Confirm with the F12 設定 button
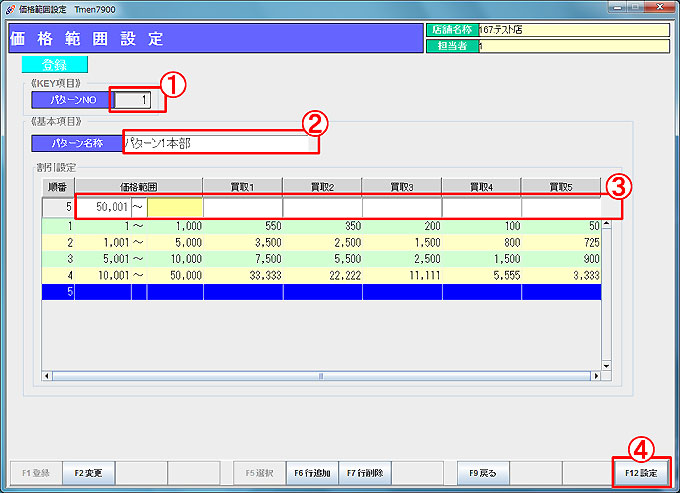Image resolution: width=680 pixels, height=493 pixels. (640, 472)
